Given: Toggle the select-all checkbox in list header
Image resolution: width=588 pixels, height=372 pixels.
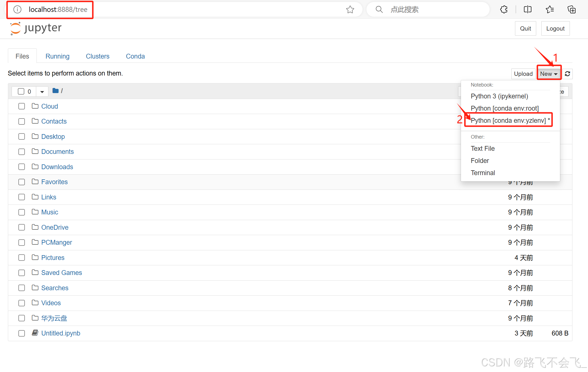Looking at the screenshot, I should tap(21, 91).
